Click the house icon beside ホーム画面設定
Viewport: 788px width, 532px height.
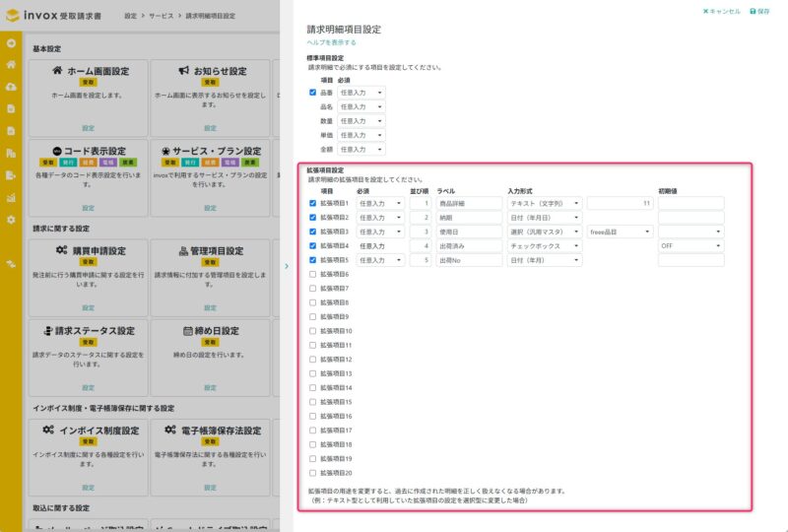(x=57, y=70)
